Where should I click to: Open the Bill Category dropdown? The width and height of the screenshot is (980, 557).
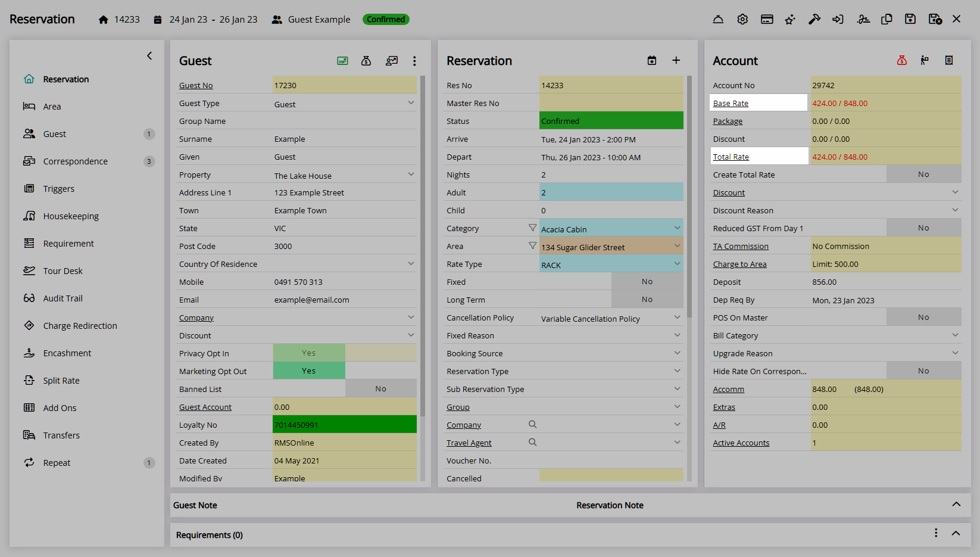point(955,335)
